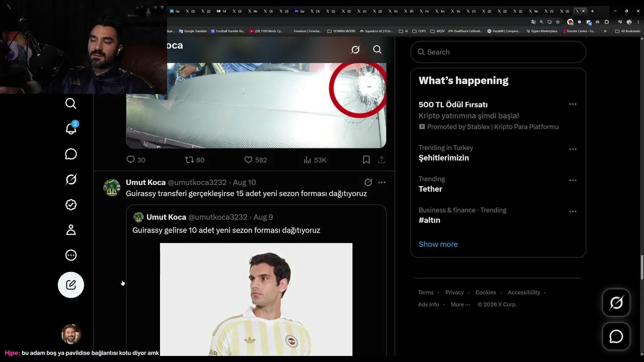Image resolution: width=644 pixels, height=362 pixels.
Task: Open the Google Translate bookmark
Action: click(193, 31)
